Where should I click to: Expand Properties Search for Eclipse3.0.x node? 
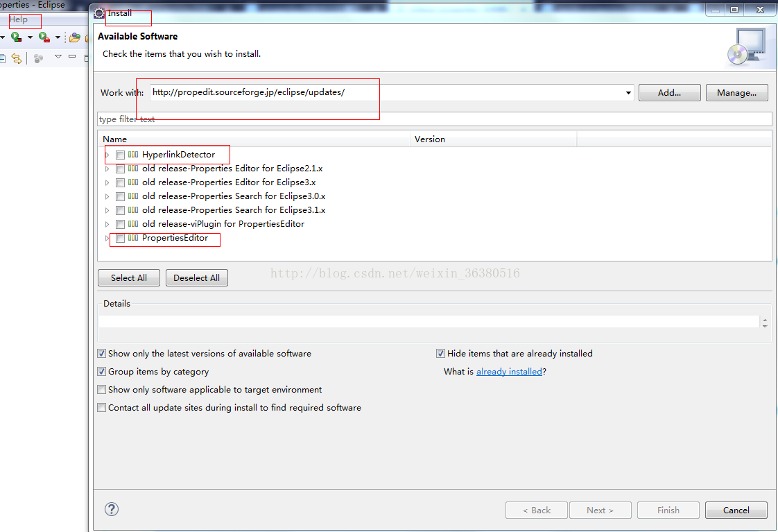click(x=107, y=196)
